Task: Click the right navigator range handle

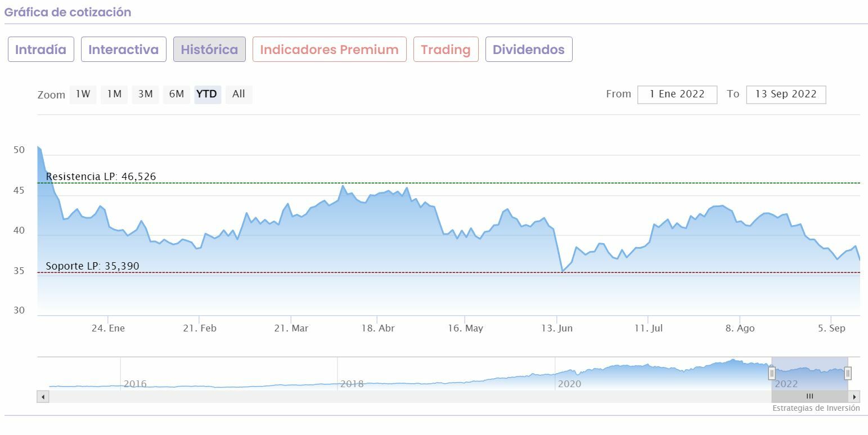Action: [848, 373]
